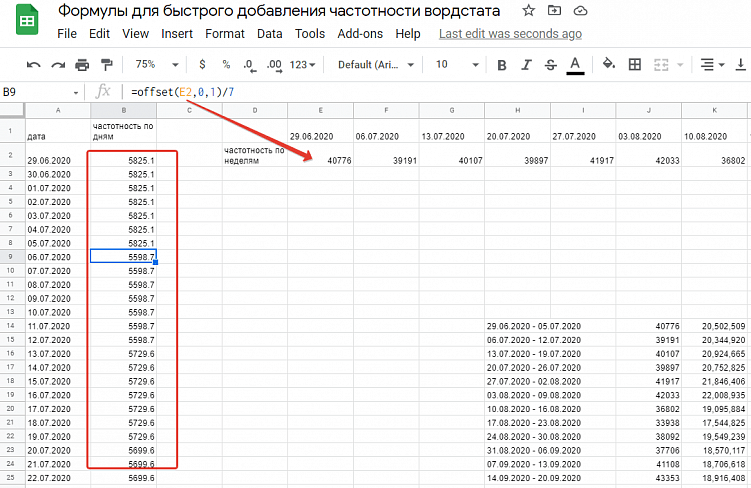This screenshot has height=488, width=751.
Task: Select cell A25 with date 22.07.2020
Action: click(58, 478)
